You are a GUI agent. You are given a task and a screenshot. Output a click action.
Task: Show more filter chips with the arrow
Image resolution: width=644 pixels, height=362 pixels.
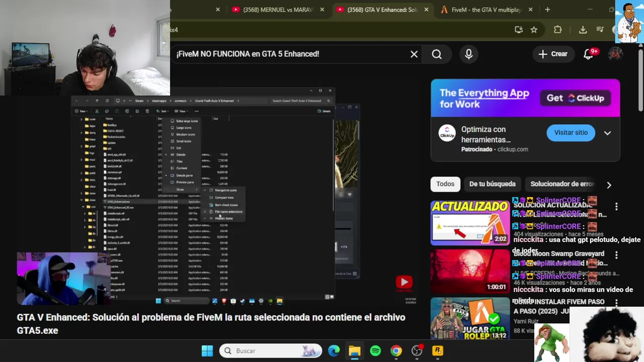[609, 185]
